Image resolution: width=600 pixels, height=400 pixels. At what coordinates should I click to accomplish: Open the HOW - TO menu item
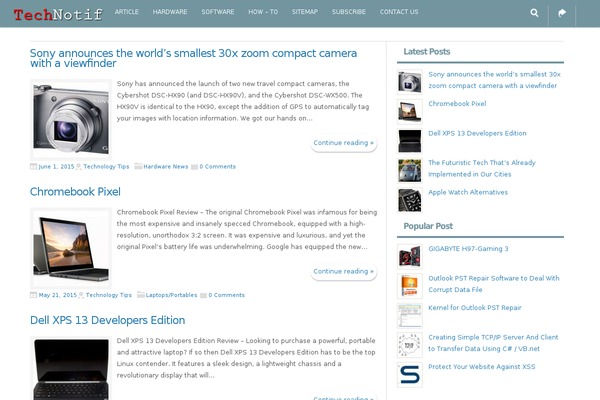click(263, 12)
